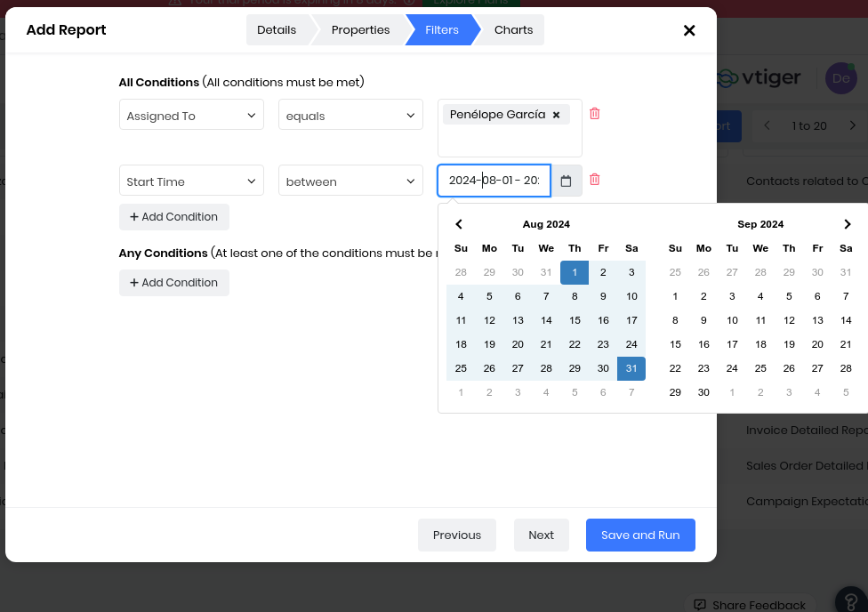Delete the Start Time condition row

pyautogui.click(x=595, y=180)
